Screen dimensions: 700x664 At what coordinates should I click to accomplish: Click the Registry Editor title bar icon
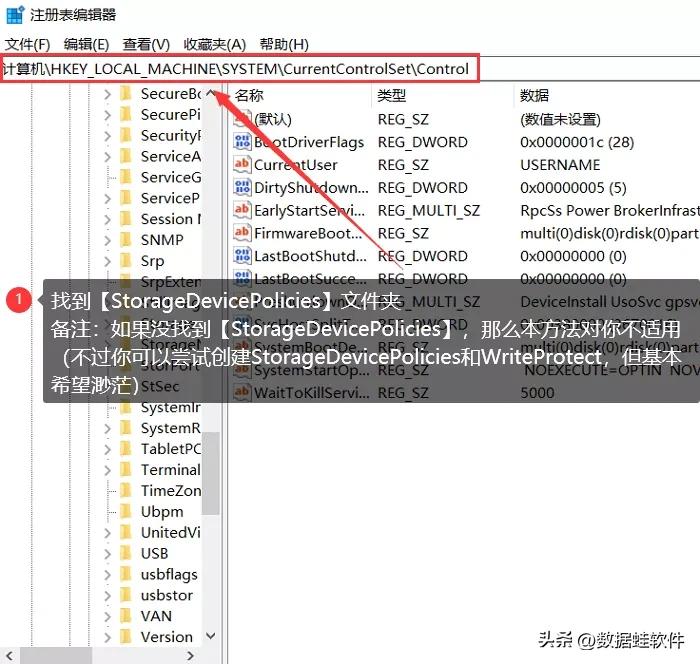click(x=15, y=15)
